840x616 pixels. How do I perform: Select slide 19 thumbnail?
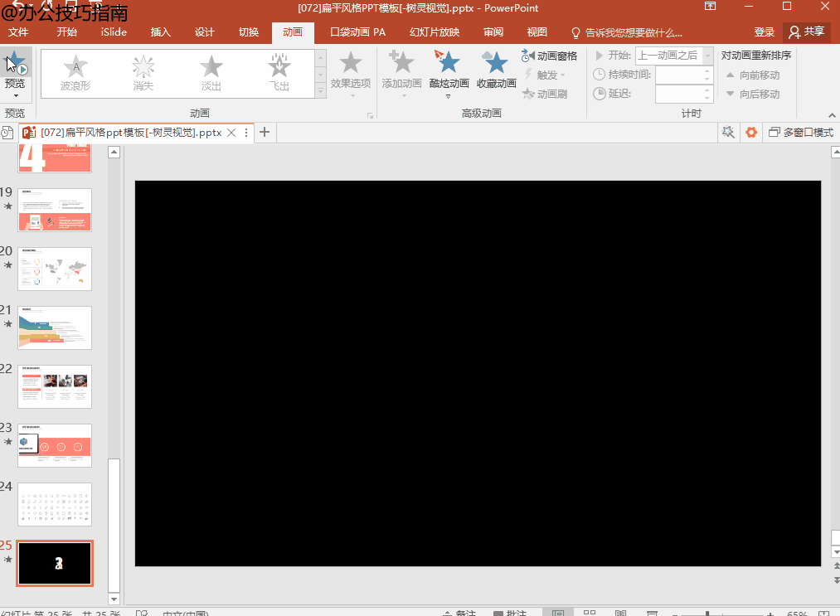[55, 210]
